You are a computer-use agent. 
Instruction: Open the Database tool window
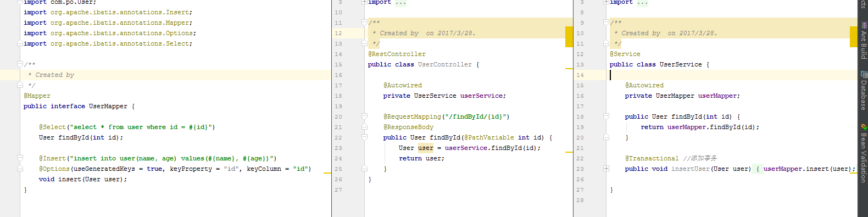click(864, 90)
